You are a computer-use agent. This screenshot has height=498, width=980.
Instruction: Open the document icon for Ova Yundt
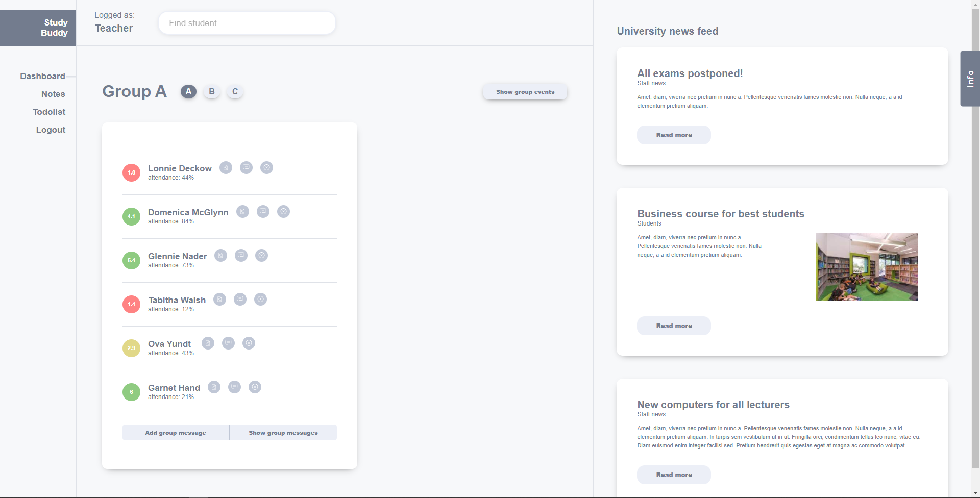tap(208, 343)
